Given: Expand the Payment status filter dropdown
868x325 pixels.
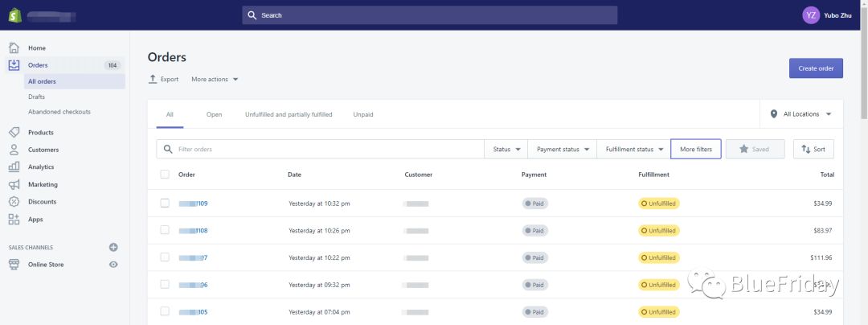Looking at the screenshot, I should (563, 150).
